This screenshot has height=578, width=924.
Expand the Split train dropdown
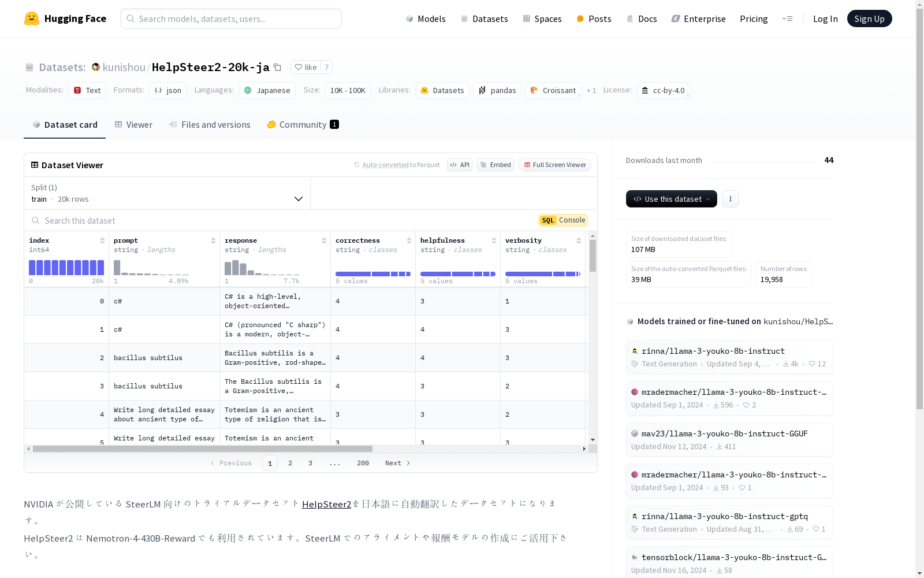pyautogui.click(x=167, y=193)
